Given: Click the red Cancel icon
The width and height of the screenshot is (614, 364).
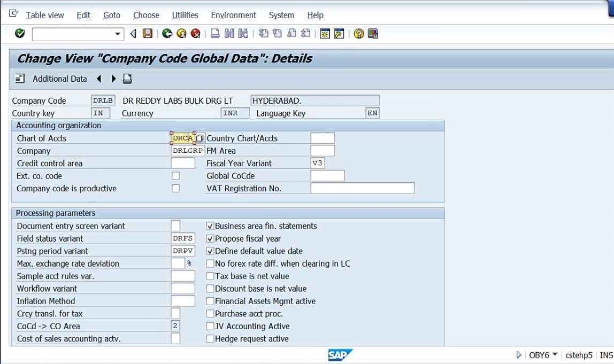Looking at the screenshot, I should (195, 34).
